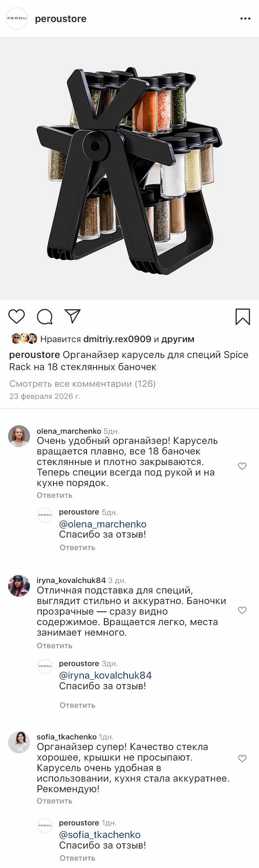The width and height of the screenshot is (259, 868).
Task: Open the @iryna_kovalchuk84 mention link
Action: [x=105, y=675]
